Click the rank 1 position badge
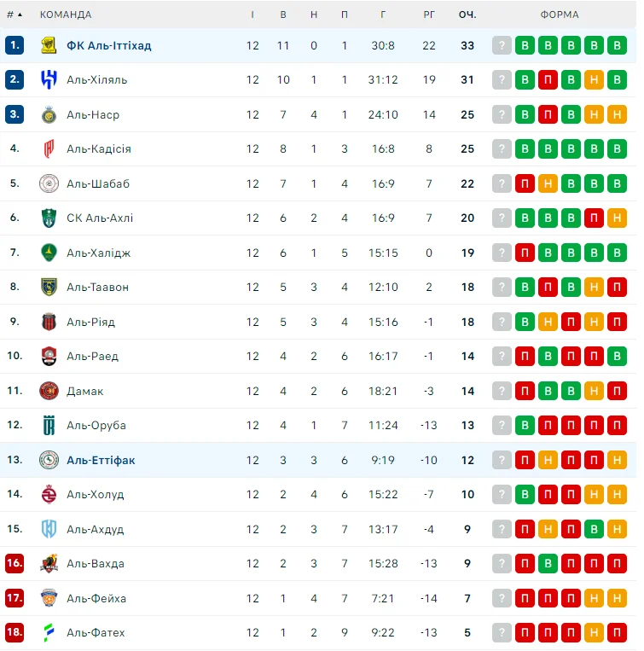Viewport: 644px width, 651px height. tap(15, 45)
